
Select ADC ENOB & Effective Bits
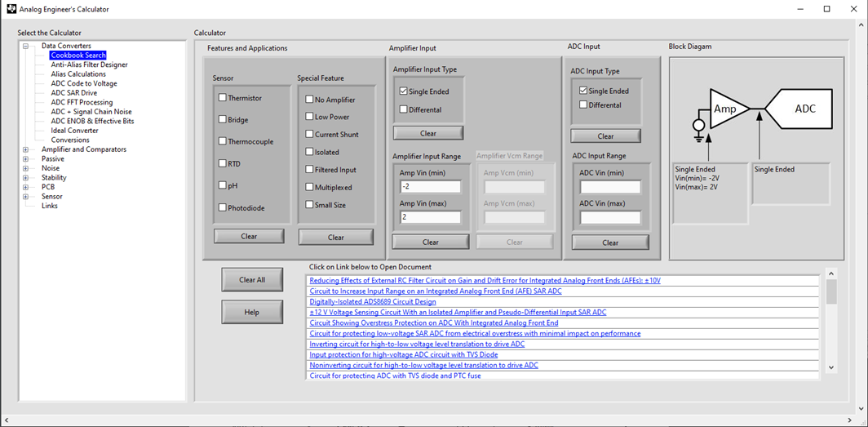pyautogui.click(x=92, y=122)
